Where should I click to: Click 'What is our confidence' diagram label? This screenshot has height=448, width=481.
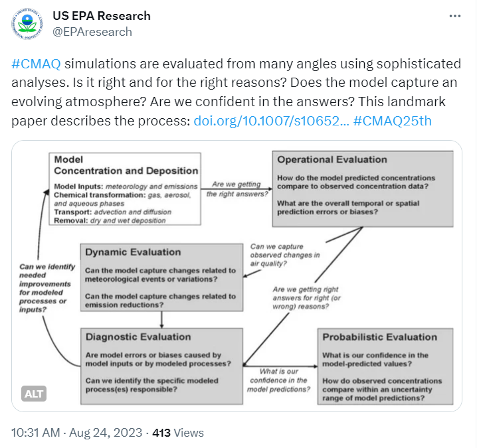pyautogui.click(x=279, y=380)
